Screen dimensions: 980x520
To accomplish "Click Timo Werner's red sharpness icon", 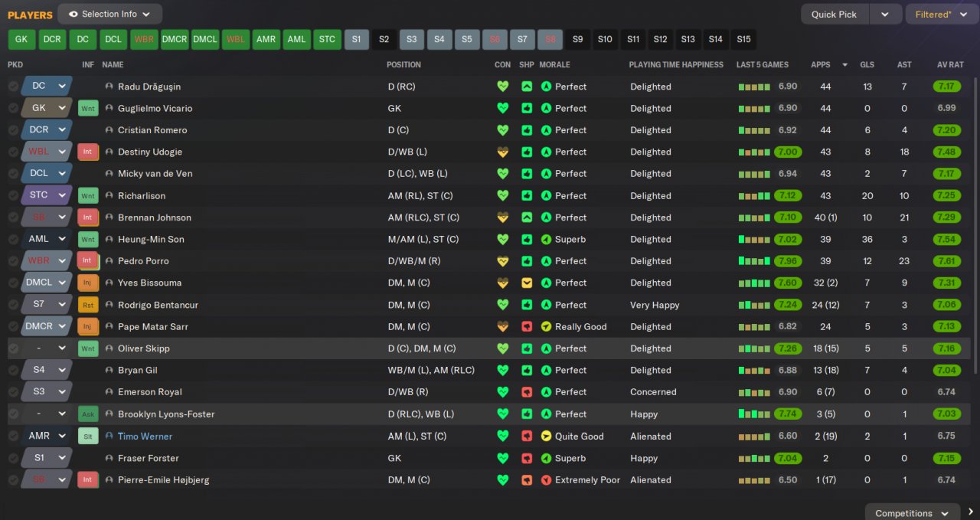I will [527, 437].
